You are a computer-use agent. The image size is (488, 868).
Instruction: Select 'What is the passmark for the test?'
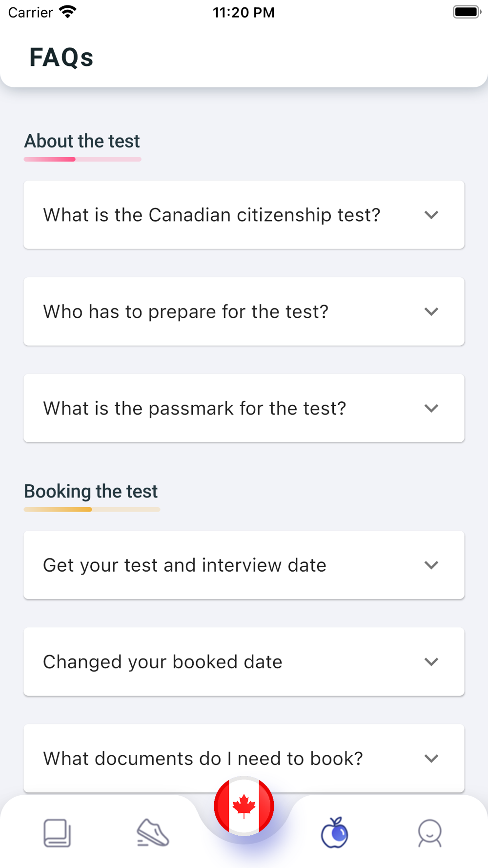click(x=195, y=408)
